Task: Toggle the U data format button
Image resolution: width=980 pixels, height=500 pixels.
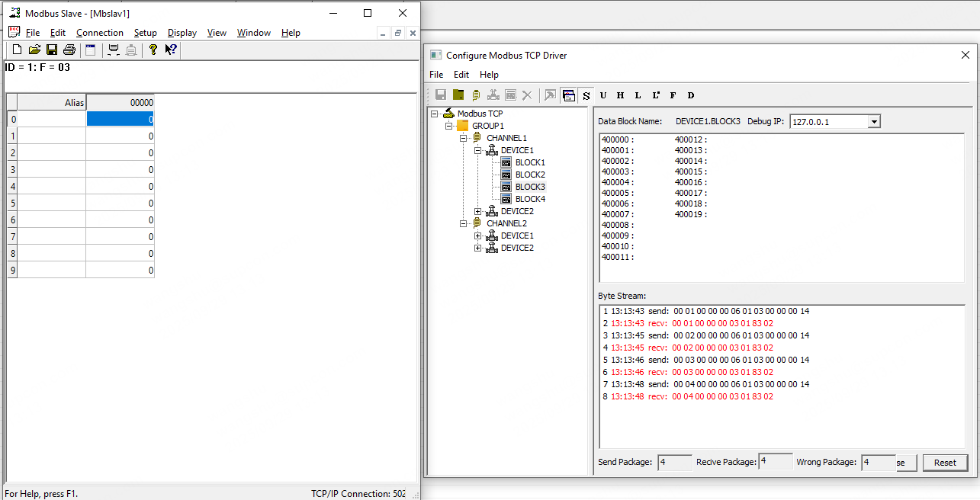Action: click(x=603, y=95)
